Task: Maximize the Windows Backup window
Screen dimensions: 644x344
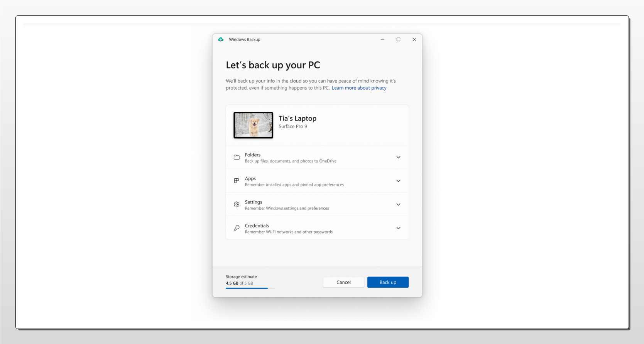Action: 398,39
